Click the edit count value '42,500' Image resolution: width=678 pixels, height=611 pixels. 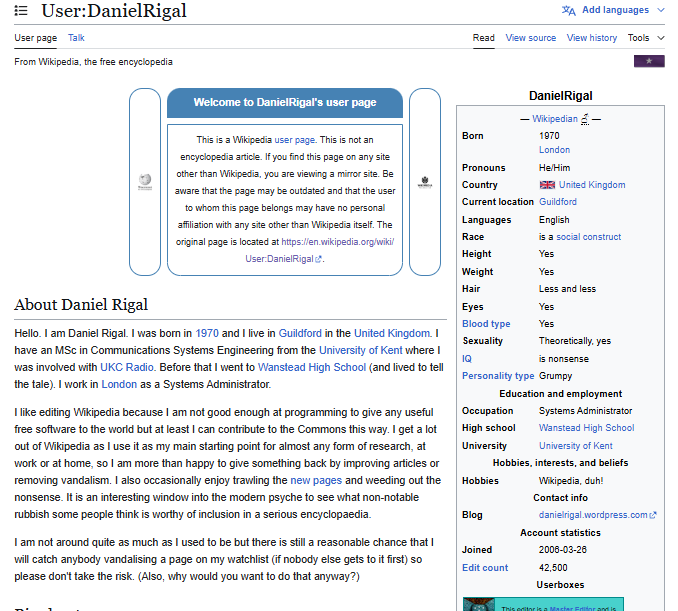[x=553, y=568]
